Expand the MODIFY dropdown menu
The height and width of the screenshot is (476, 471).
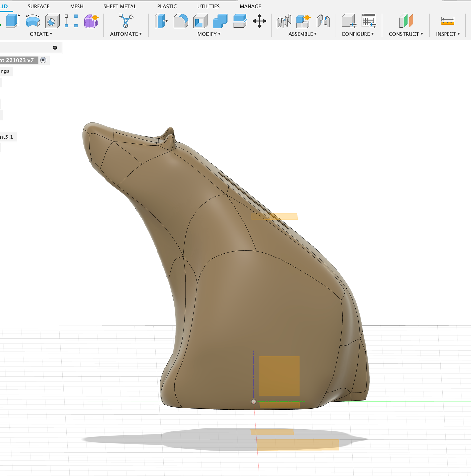click(x=209, y=34)
